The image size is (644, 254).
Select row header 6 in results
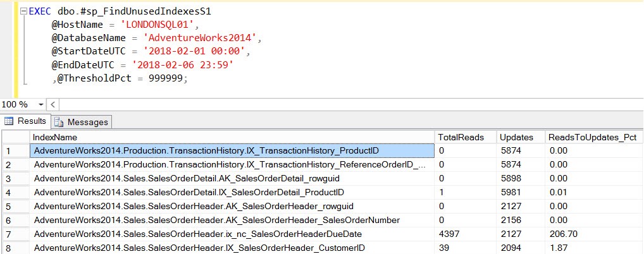coord(16,221)
